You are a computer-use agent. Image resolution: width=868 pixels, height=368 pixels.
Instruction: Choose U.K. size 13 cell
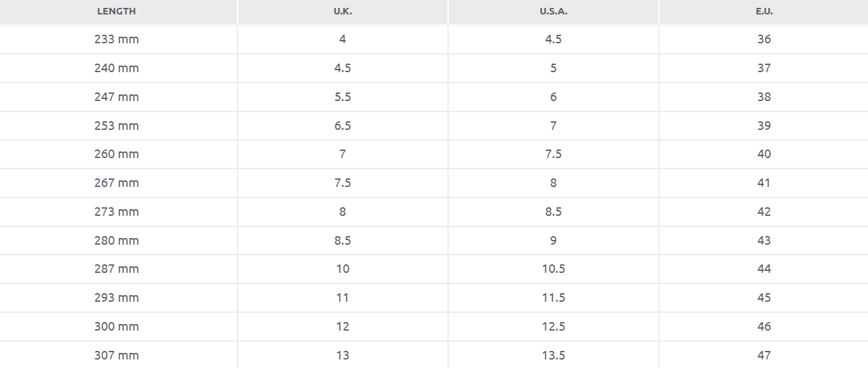coord(342,356)
